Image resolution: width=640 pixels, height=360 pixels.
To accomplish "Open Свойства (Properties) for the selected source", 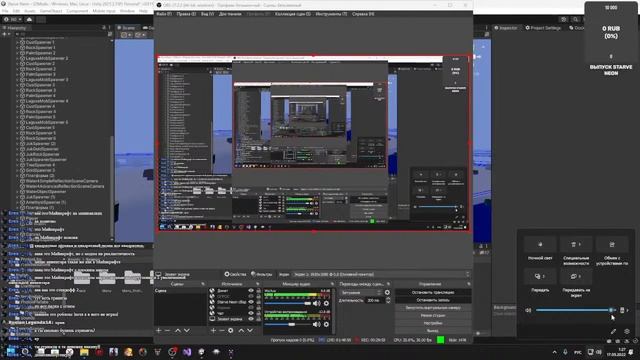I will pyautogui.click(x=236, y=274).
